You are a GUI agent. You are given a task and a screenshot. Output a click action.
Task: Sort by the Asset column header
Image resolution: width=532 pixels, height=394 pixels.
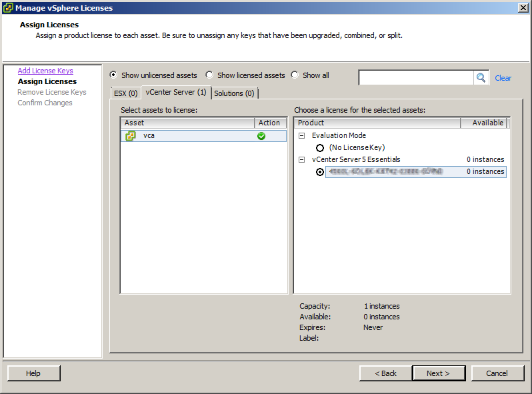(x=187, y=123)
